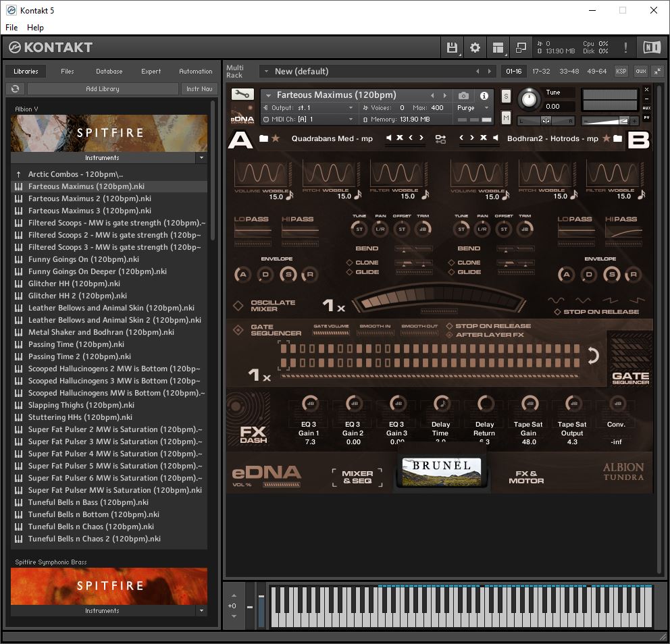Open instrument name dropdown arrow
The height and width of the screenshot is (644, 670).
tap(268, 95)
